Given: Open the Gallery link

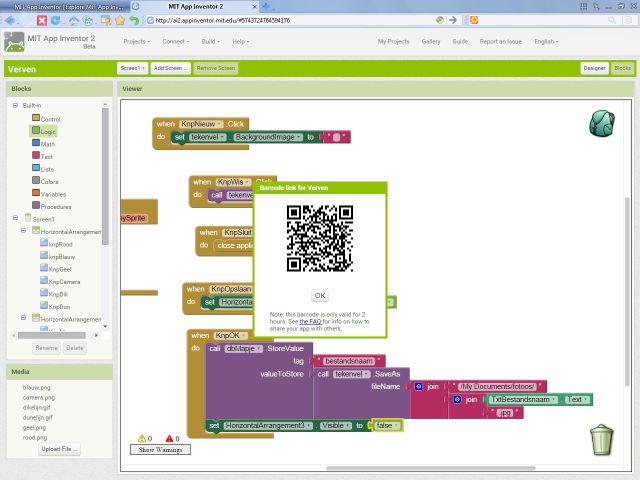Looking at the screenshot, I should [431, 41].
